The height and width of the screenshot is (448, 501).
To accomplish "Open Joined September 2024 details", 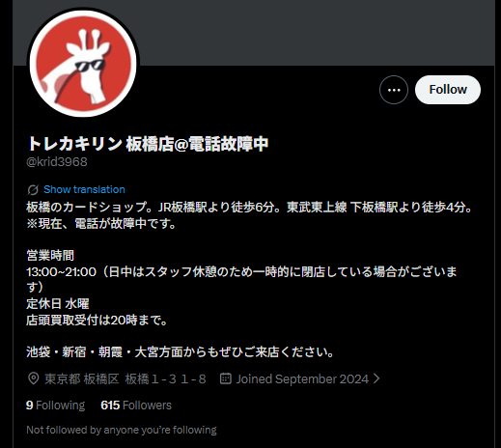I will click(302, 378).
